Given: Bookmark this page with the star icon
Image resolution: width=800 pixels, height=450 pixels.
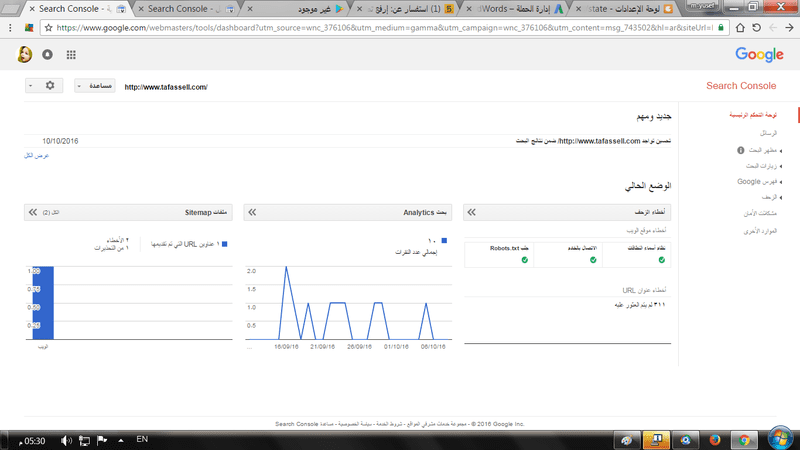Looking at the screenshot, I should click(x=48, y=28).
